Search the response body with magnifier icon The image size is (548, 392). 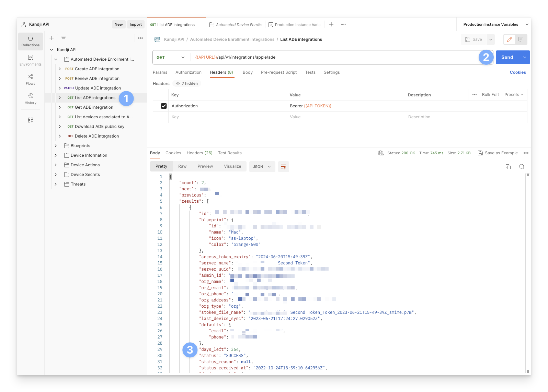pyautogui.click(x=522, y=167)
